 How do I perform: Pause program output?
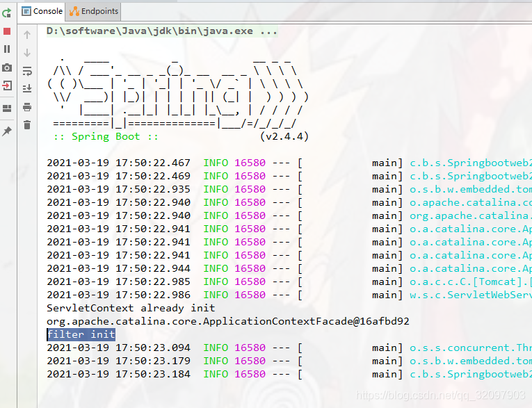(x=7, y=49)
